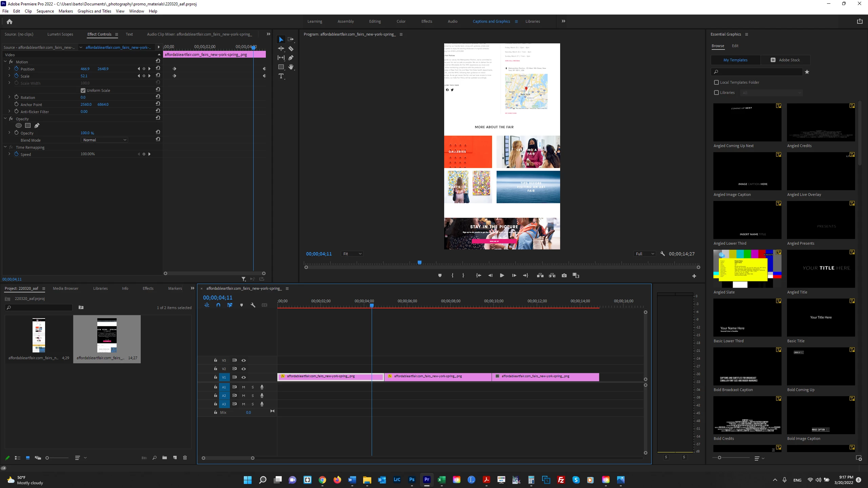The width and height of the screenshot is (868, 488).
Task: Open the timeline wrench settings icon
Action: point(253,305)
